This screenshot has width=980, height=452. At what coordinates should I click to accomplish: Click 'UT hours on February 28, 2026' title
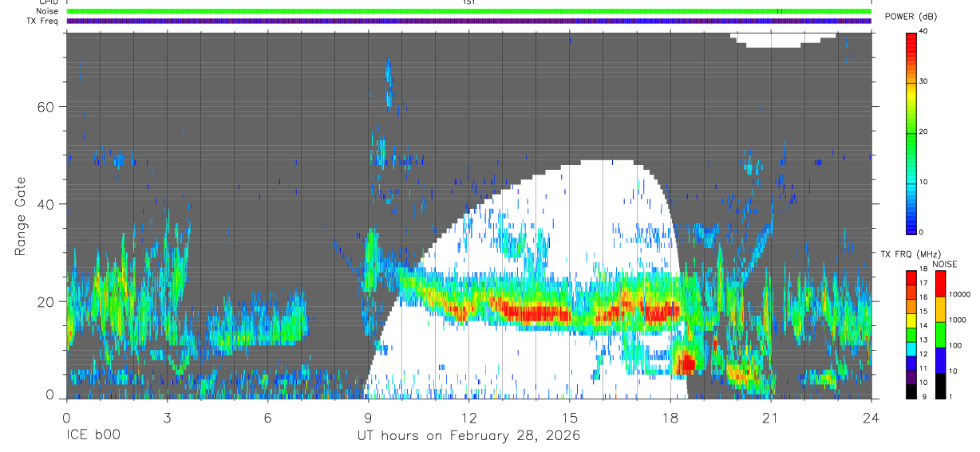coord(468,436)
